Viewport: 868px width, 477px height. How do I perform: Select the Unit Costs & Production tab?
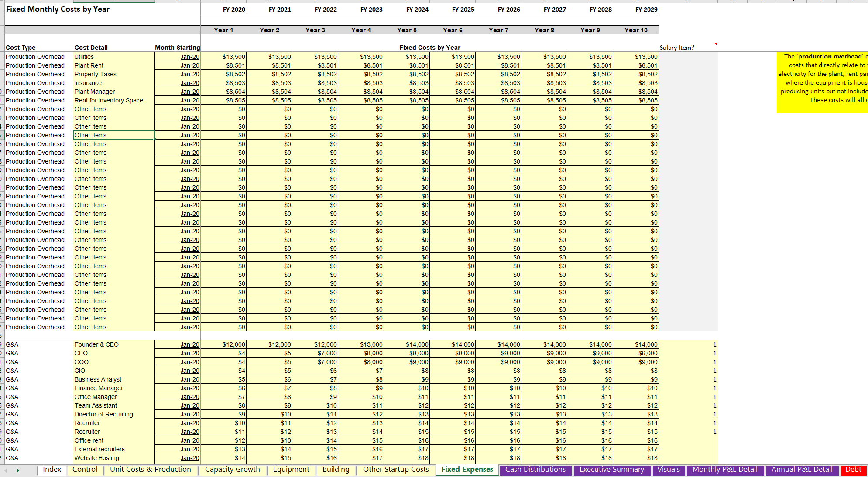coord(150,470)
